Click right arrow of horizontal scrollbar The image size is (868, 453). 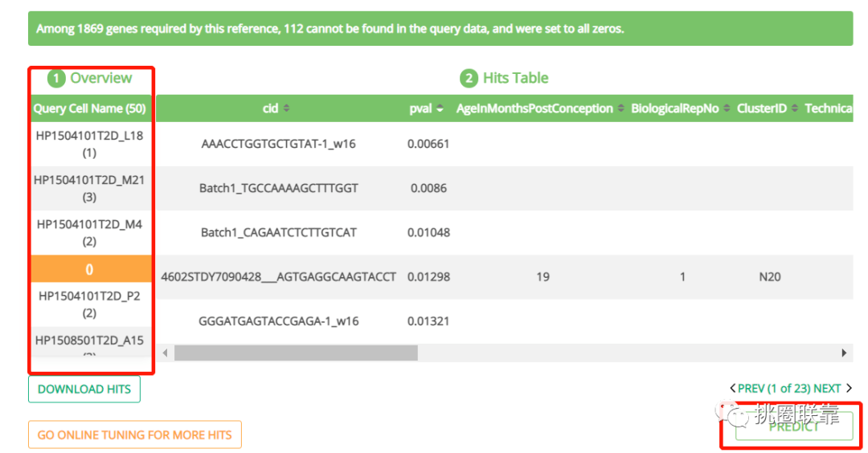coord(844,353)
